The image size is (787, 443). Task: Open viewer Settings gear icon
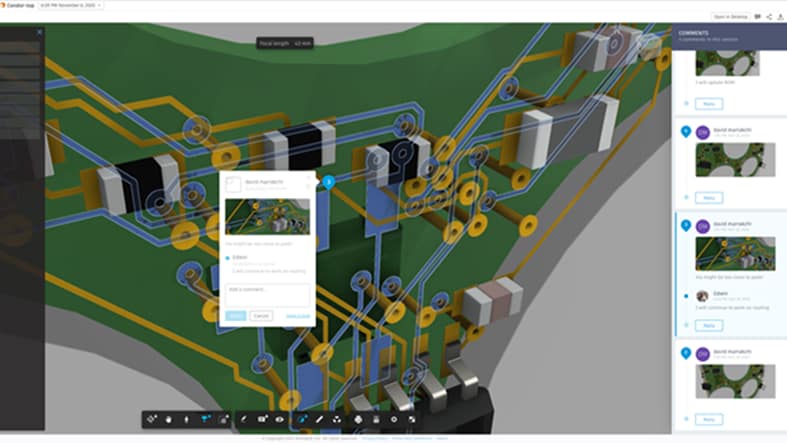click(x=394, y=419)
